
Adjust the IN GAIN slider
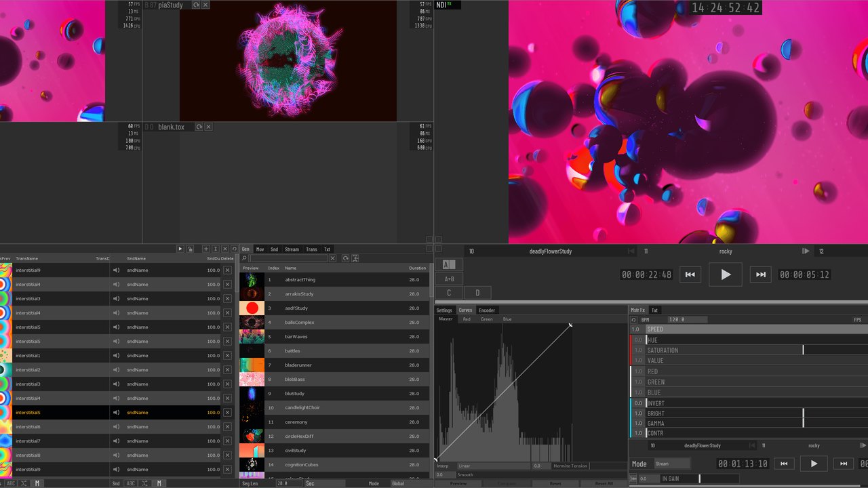[x=701, y=479]
